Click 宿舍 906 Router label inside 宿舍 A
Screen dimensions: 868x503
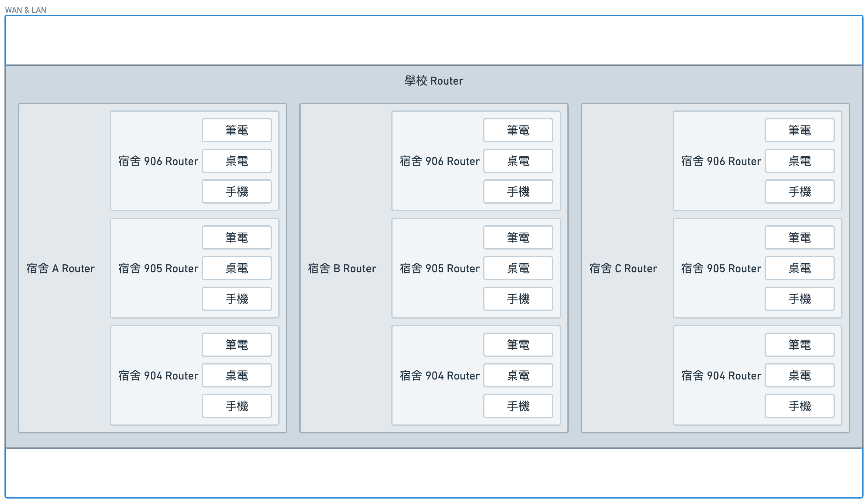point(158,161)
